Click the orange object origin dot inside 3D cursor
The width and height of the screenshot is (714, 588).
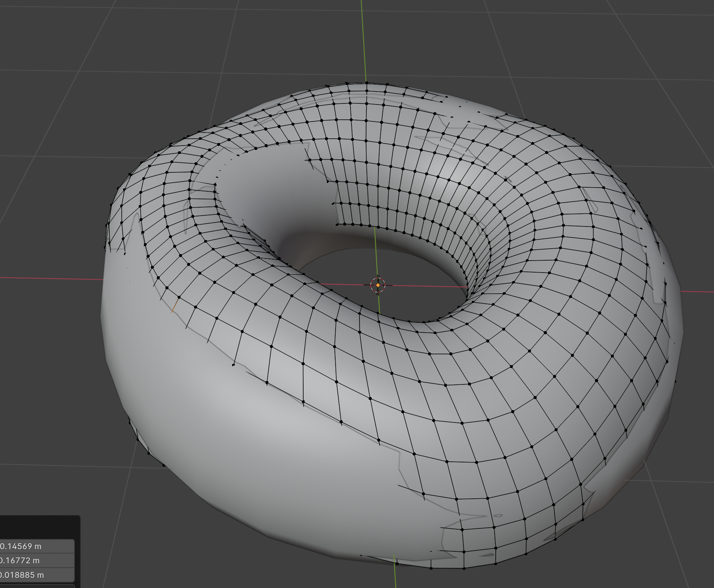378,285
